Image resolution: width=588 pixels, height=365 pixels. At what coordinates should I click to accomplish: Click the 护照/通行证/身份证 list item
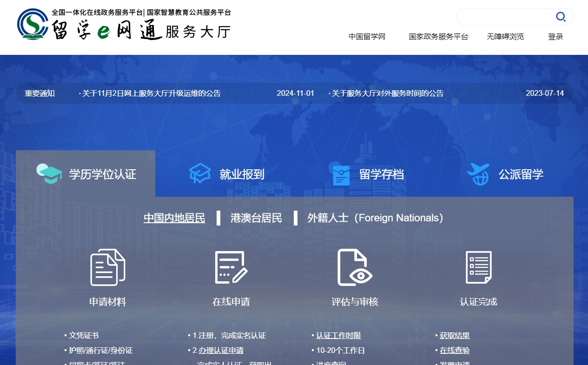coord(101,350)
